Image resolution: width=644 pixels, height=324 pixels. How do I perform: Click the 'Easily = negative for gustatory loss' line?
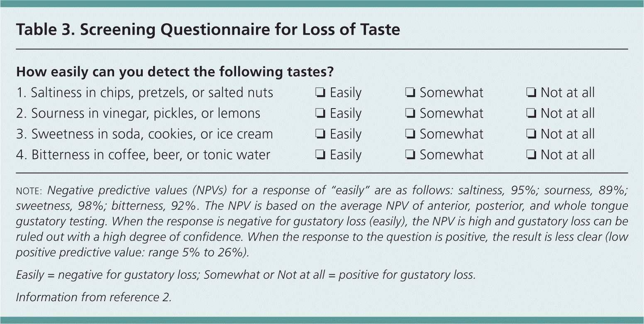point(245,275)
